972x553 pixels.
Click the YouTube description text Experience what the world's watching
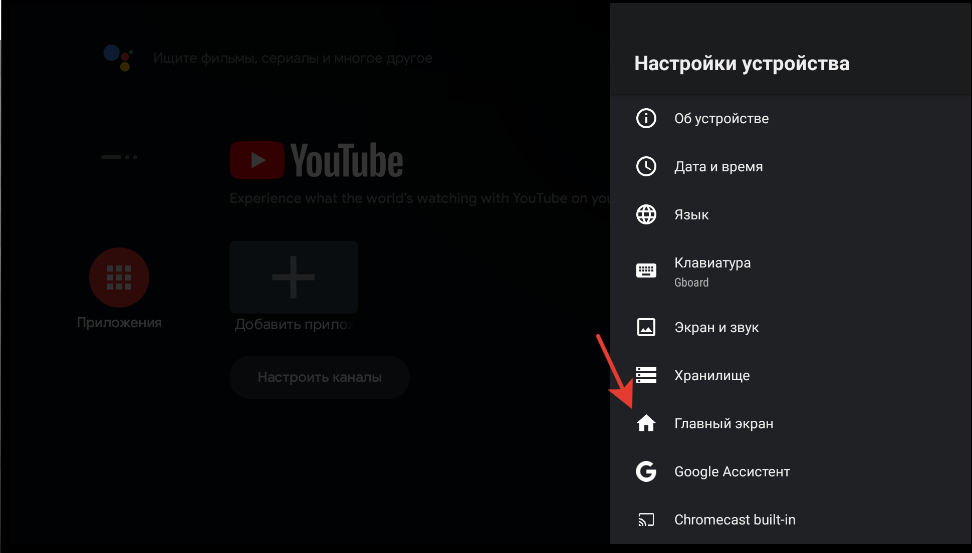420,198
